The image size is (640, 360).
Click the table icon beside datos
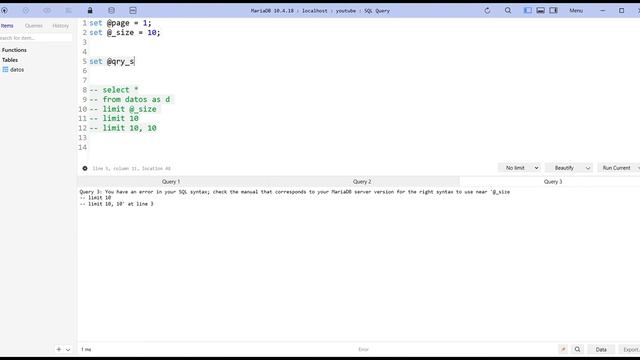click(5, 70)
